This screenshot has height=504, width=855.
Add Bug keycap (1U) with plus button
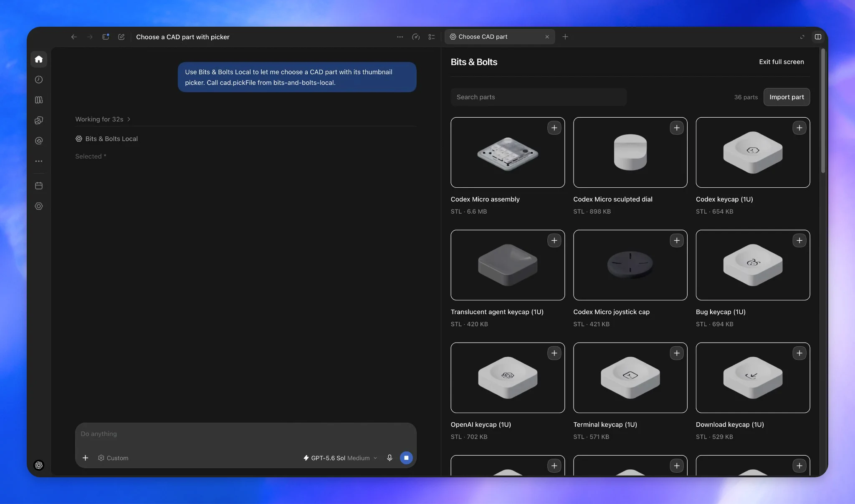click(x=799, y=241)
